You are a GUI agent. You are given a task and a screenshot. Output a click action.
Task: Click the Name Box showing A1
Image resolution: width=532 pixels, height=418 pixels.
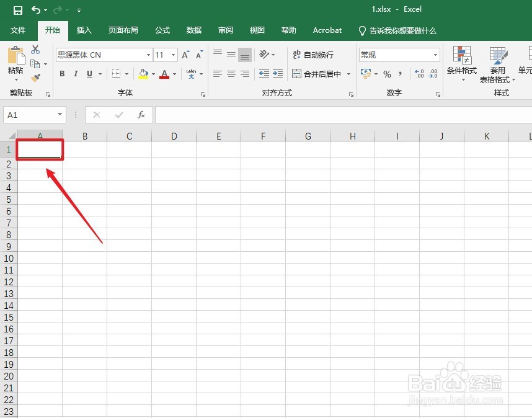click(x=34, y=115)
